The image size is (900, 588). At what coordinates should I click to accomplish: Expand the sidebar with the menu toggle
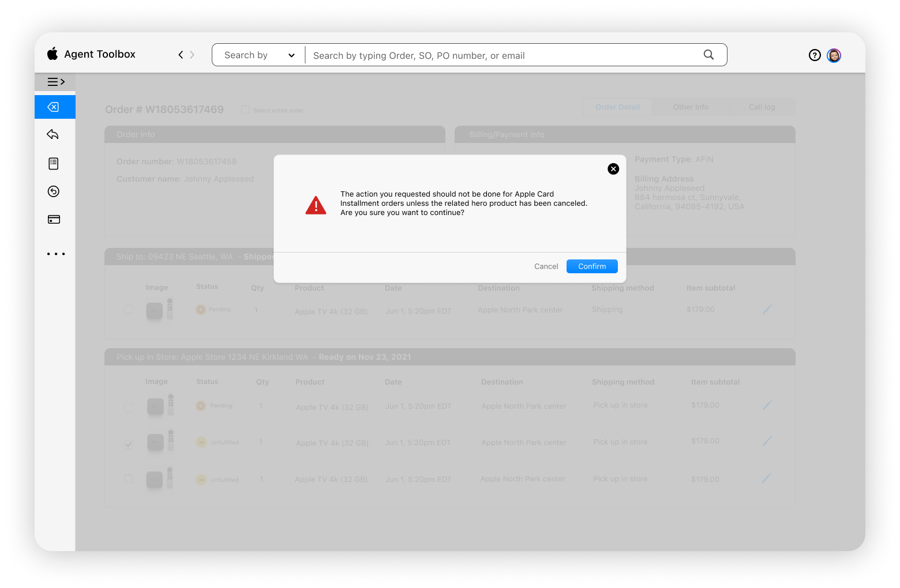[x=55, y=82]
